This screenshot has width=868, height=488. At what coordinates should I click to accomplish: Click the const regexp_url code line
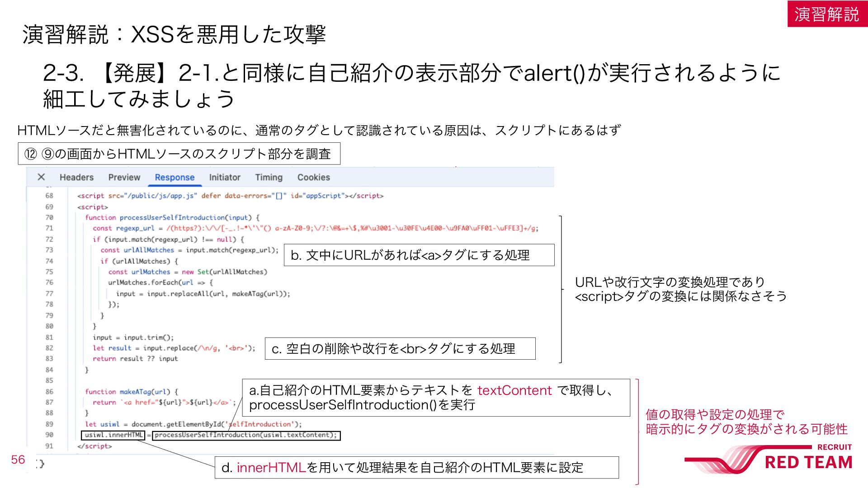pos(316,228)
